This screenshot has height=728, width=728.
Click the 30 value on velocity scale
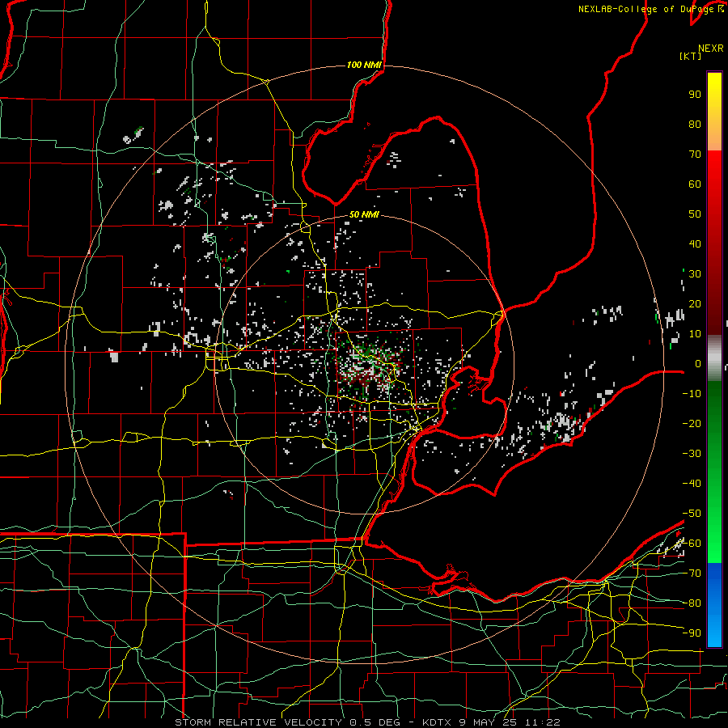(695, 274)
